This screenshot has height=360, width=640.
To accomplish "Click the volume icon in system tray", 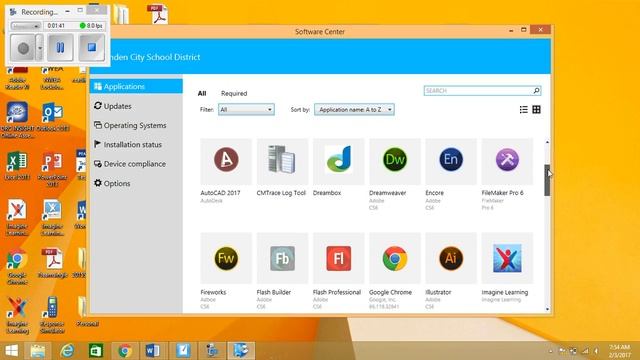I will (x=596, y=351).
